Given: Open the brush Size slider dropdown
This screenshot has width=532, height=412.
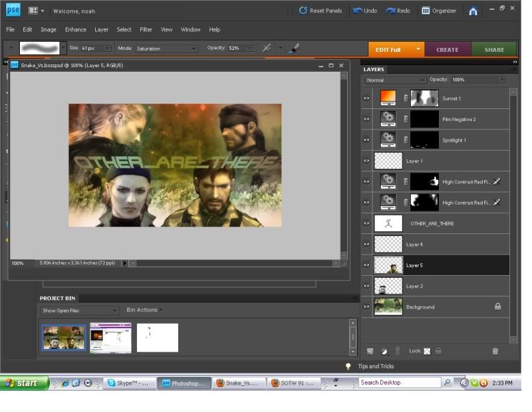Looking at the screenshot, I should [x=107, y=48].
